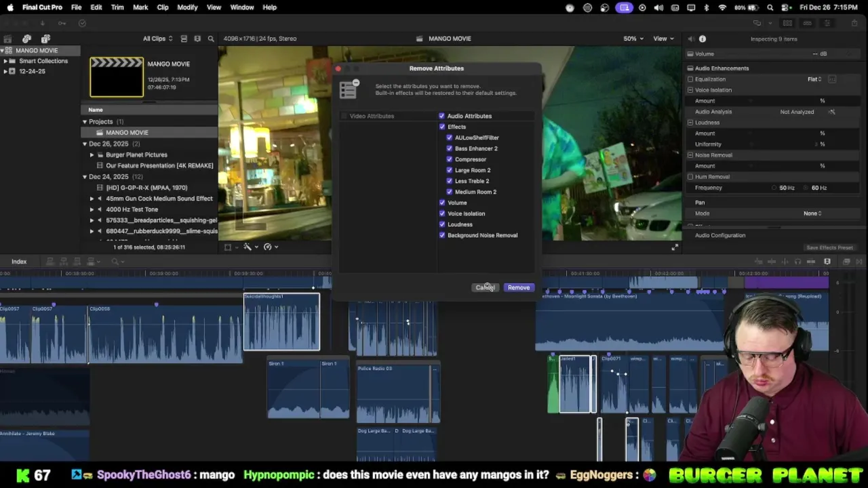
Task: Collapse the Projects group
Action: click(85, 122)
